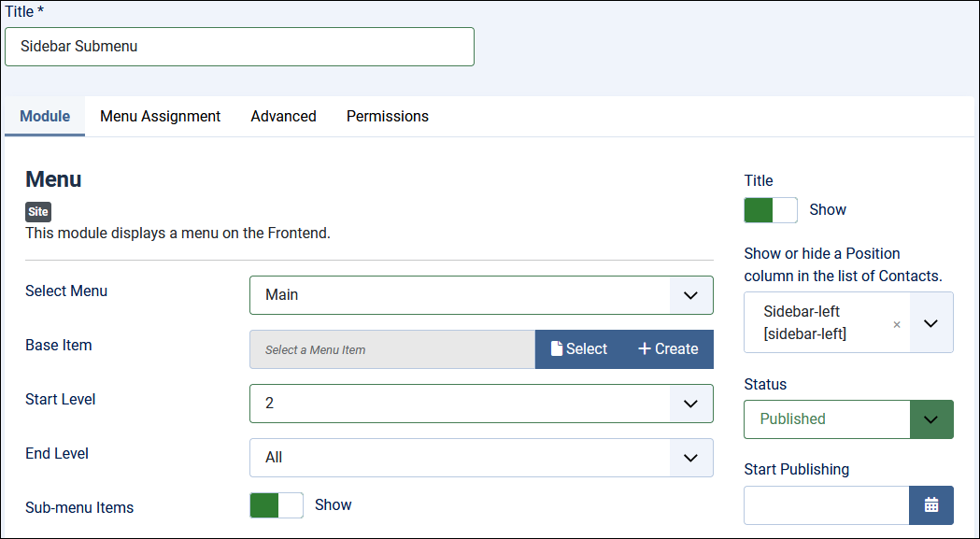Click the Site badge under Menu
Viewport: 980px width, 539px height.
(x=38, y=212)
